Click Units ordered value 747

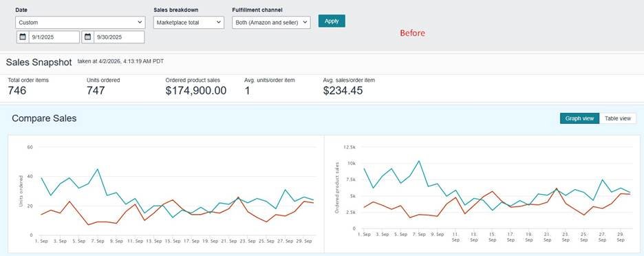point(96,91)
